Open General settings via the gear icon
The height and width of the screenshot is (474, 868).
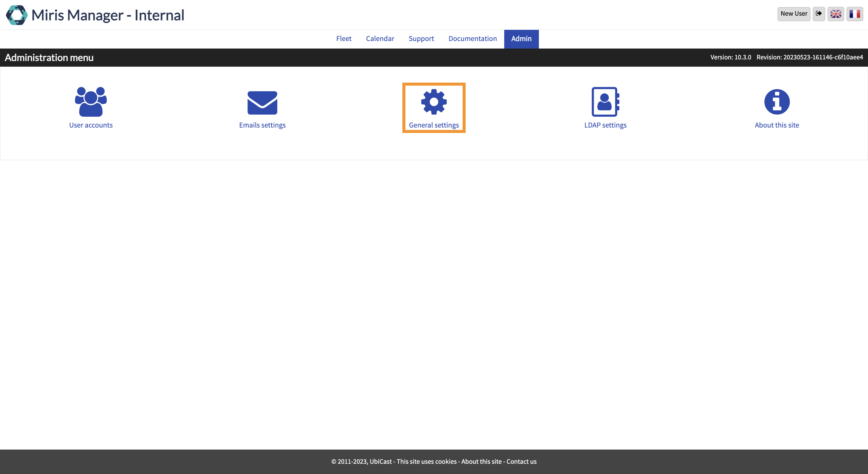(x=434, y=102)
